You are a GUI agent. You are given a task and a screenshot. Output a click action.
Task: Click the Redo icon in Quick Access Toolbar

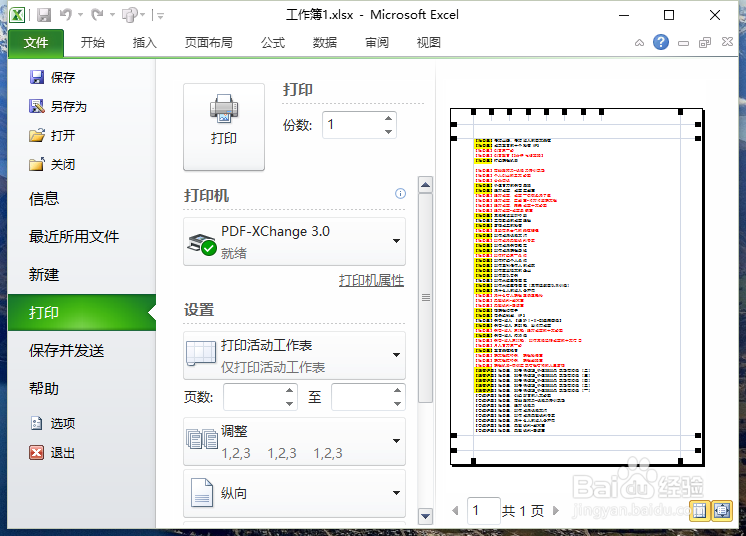98,15
